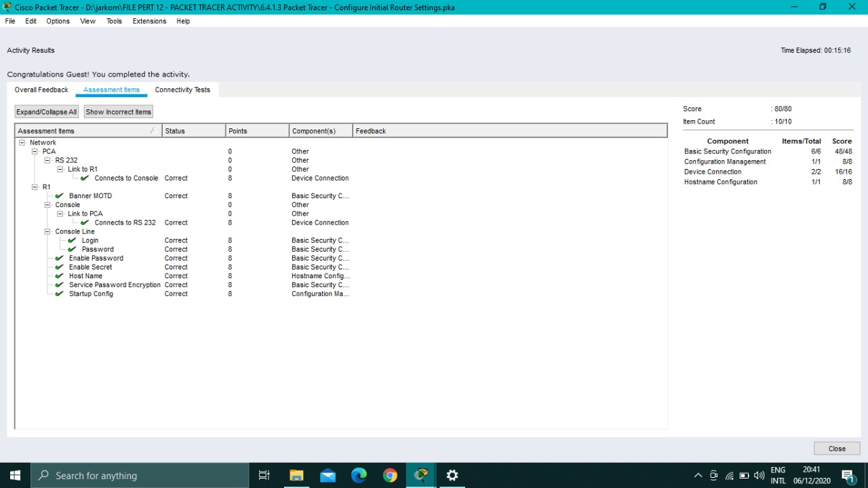
Task: Open the File menu
Action: click(10, 21)
